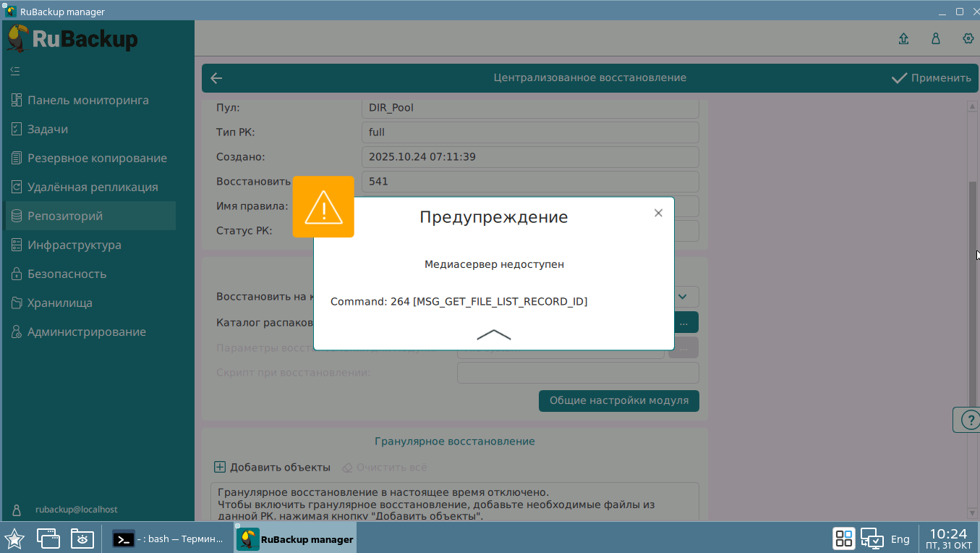Expand the Восстановить на клиента dropdown
This screenshot has width=980, height=553.
click(682, 296)
